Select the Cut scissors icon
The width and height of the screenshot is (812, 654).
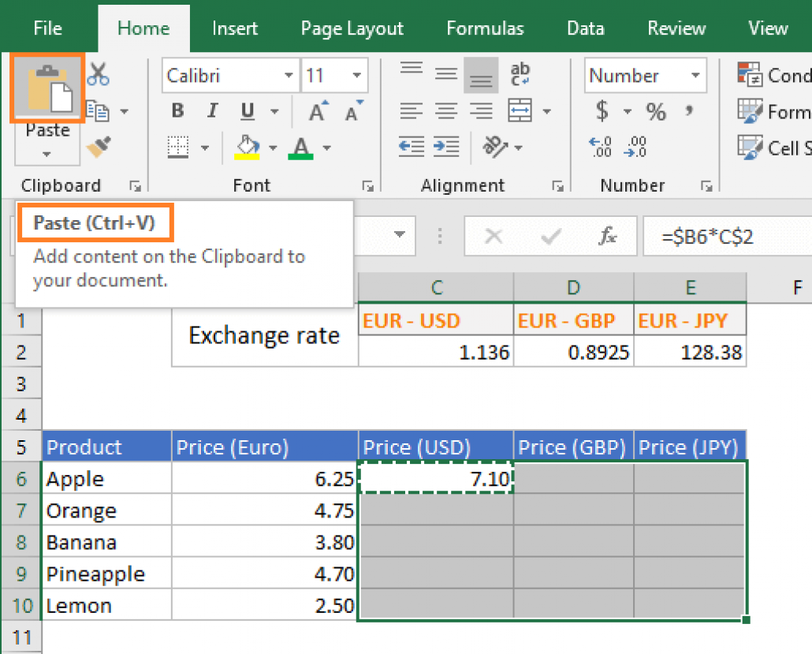[98, 74]
